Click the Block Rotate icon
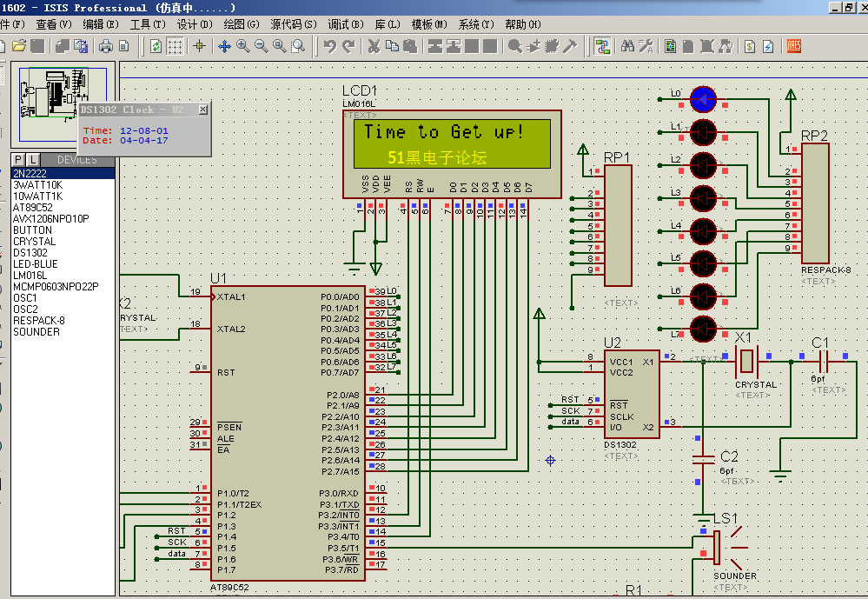 472,46
